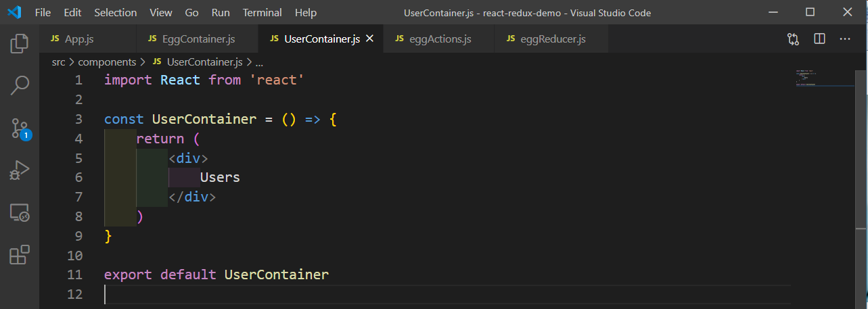Click the arrow '=>' on line 3
Image resolution: width=868 pixels, height=309 pixels.
tap(313, 119)
